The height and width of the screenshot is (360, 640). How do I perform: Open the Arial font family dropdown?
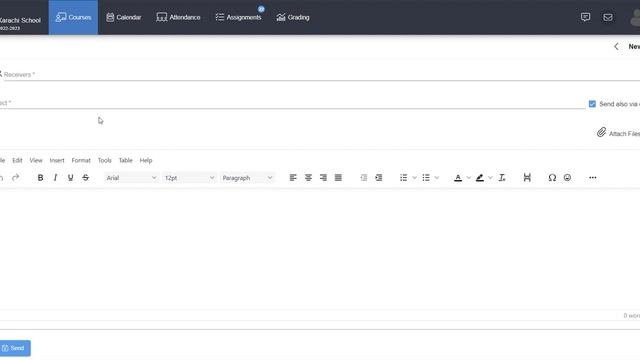click(x=131, y=178)
